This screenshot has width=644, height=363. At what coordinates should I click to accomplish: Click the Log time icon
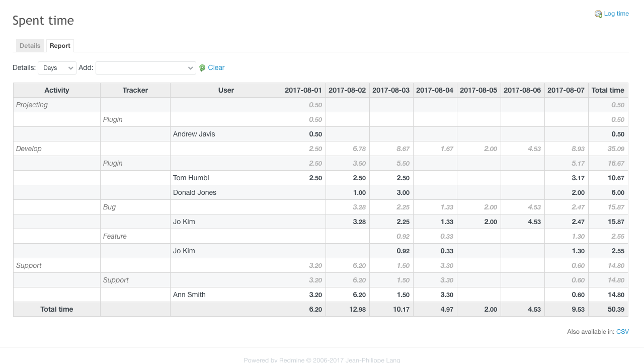pyautogui.click(x=598, y=14)
